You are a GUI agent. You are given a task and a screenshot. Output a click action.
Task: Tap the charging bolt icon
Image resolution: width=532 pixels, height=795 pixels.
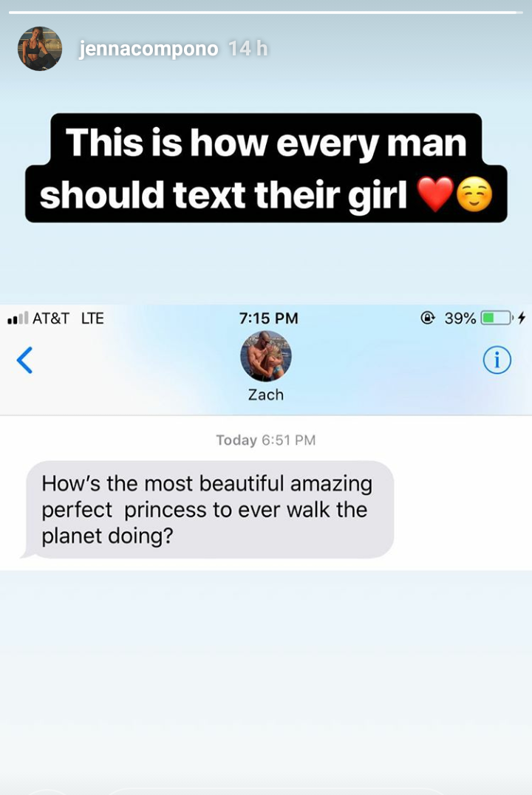522,318
